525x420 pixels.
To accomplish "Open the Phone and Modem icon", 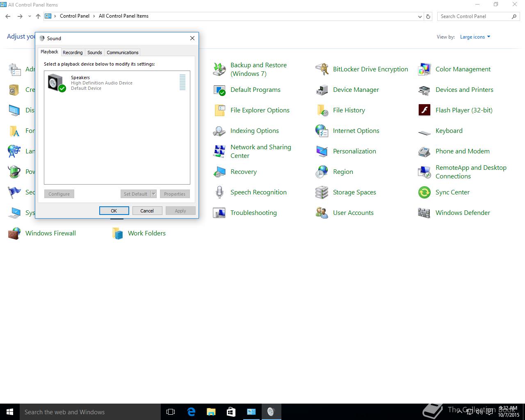I will pyautogui.click(x=425, y=151).
